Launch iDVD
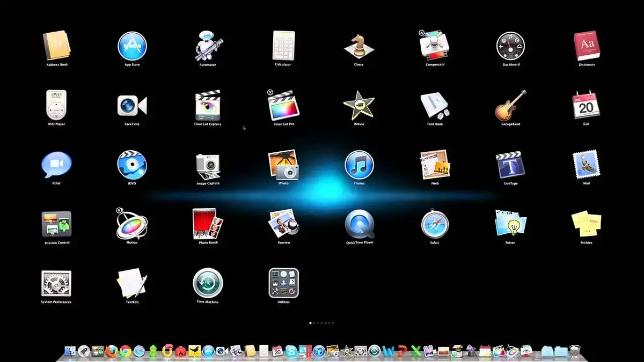Screen dimensions: 644x362 pos(132,166)
